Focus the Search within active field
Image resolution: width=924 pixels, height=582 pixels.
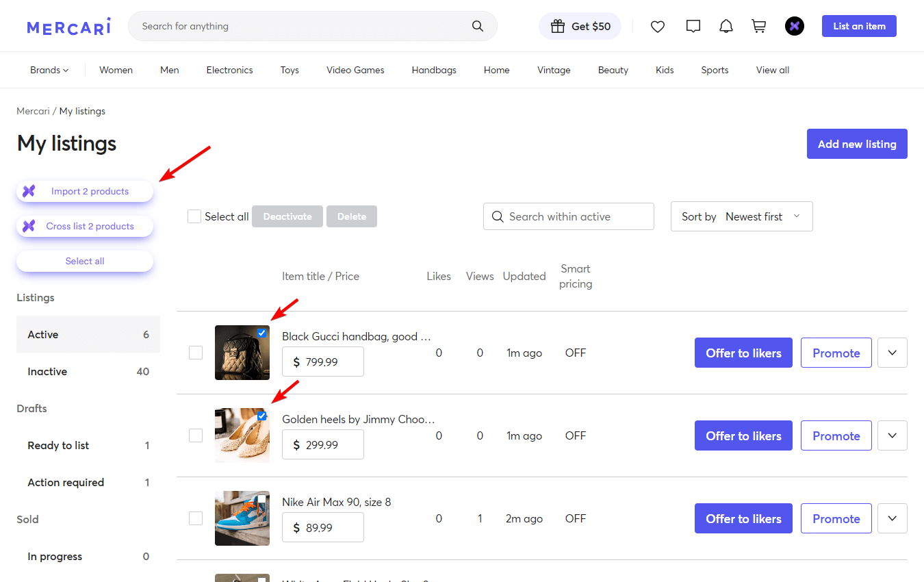[x=569, y=216]
